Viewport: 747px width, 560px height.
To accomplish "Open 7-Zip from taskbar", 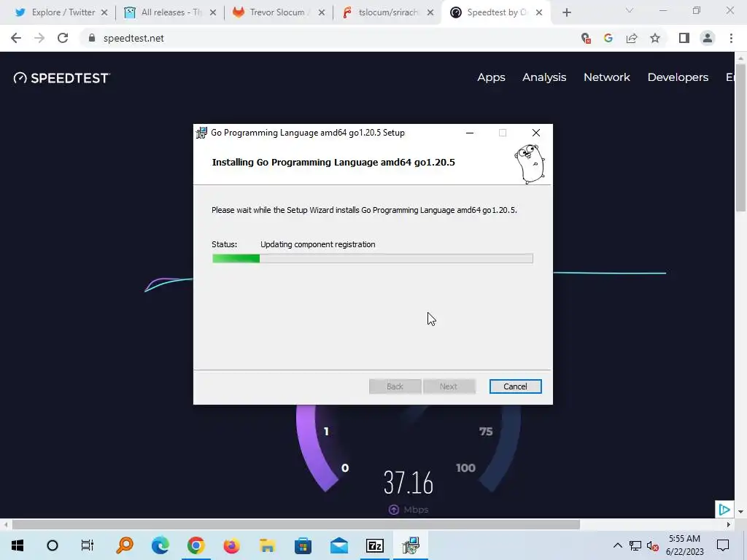I will pyautogui.click(x=374, y=545).
